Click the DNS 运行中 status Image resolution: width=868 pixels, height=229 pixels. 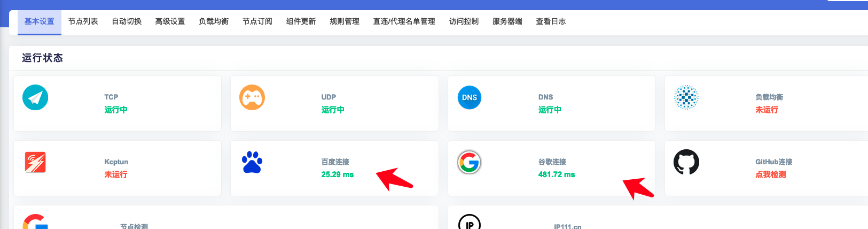[x=550, y=110]
